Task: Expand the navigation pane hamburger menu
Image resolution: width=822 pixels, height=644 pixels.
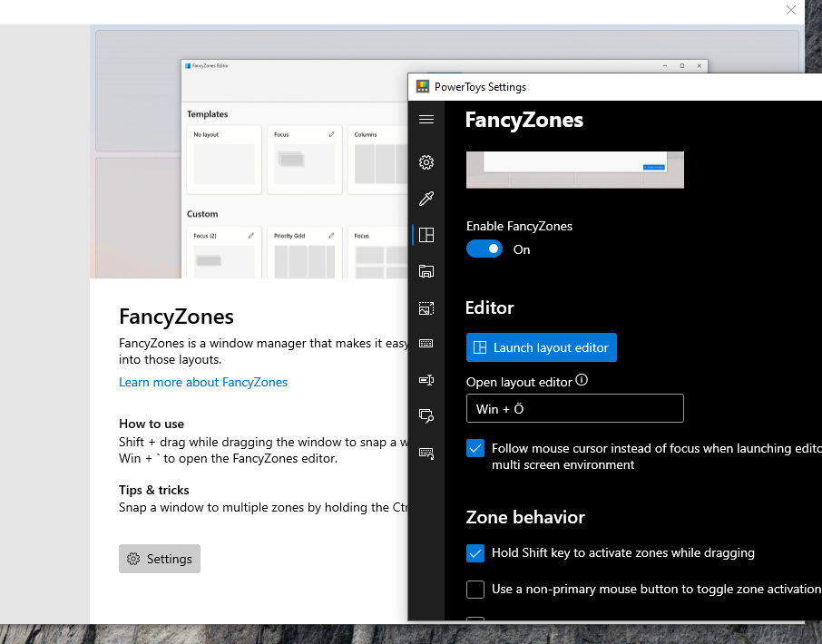Action: [426, 119]
